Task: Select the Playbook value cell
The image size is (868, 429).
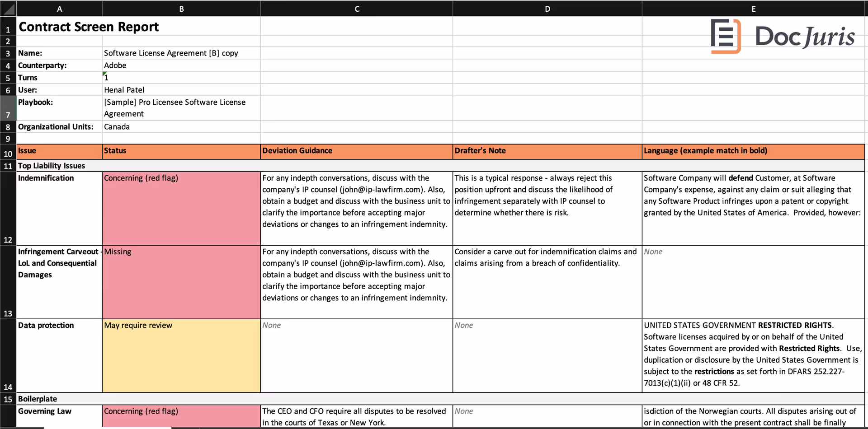Action: [181, 108]
